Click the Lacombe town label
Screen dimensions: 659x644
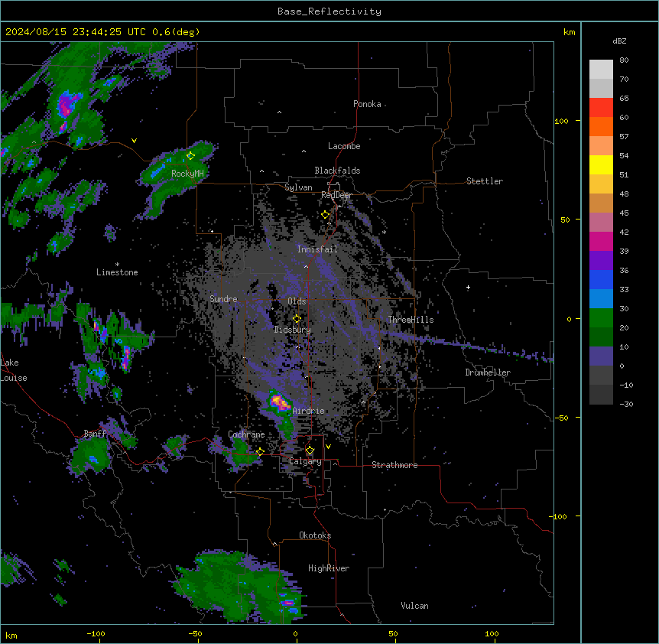click(344, 146)
